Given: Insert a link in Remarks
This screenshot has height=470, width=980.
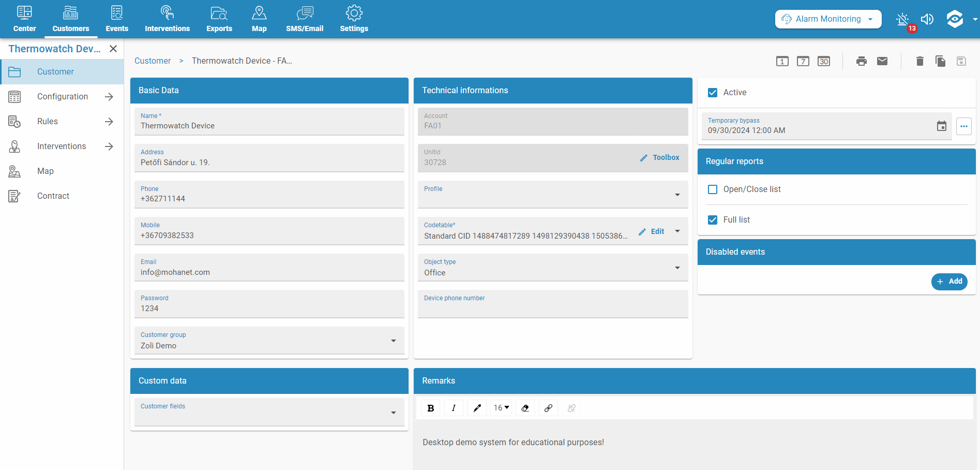Looking at the screenshot, I should click(x=548, y=408).
